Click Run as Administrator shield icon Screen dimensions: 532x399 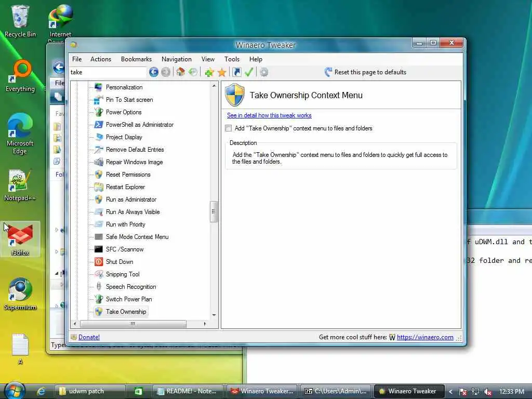tap(98, 199)
